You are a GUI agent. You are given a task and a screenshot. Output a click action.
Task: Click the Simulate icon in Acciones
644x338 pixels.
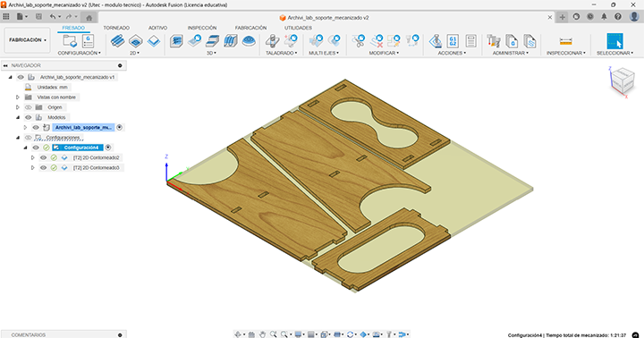435,41
